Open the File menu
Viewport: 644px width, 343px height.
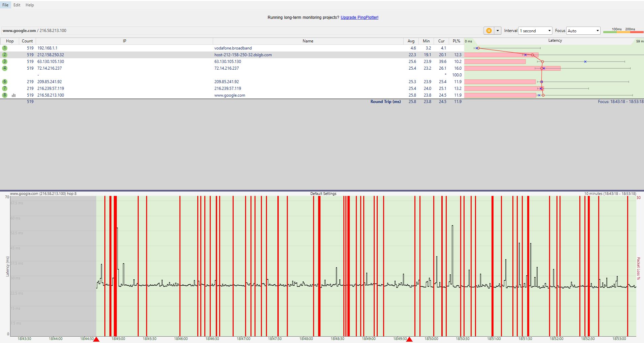pyautogui.click(x=5, y=5)
